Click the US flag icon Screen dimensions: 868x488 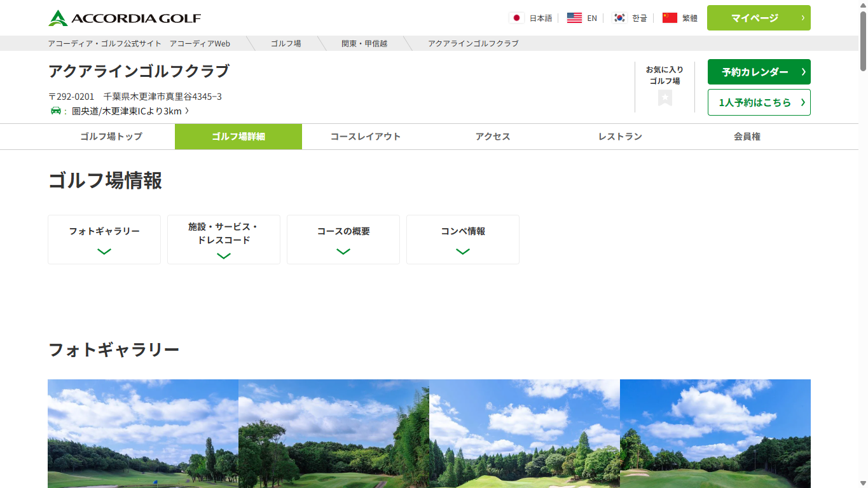click(574, 18)
